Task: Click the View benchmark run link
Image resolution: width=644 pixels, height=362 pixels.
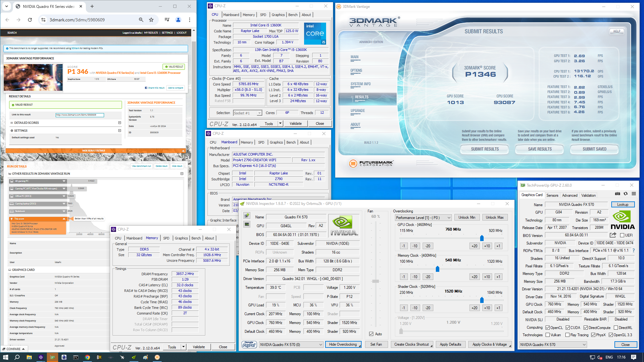Action: (141, 166)
